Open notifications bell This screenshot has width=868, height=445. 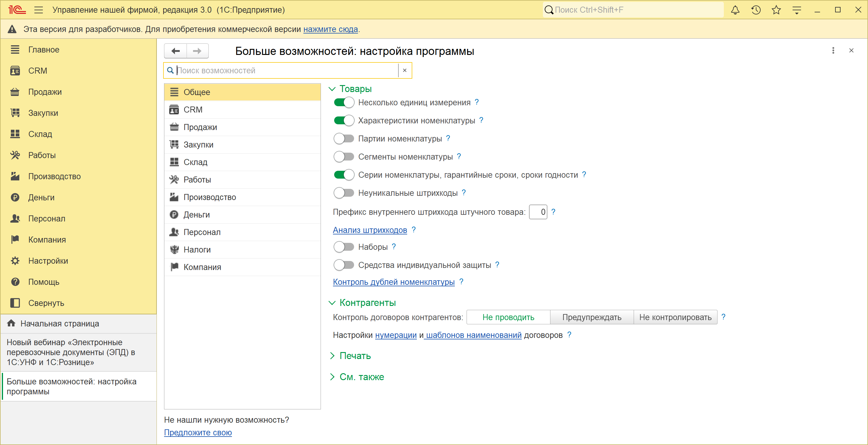click(x=735, y=10)
